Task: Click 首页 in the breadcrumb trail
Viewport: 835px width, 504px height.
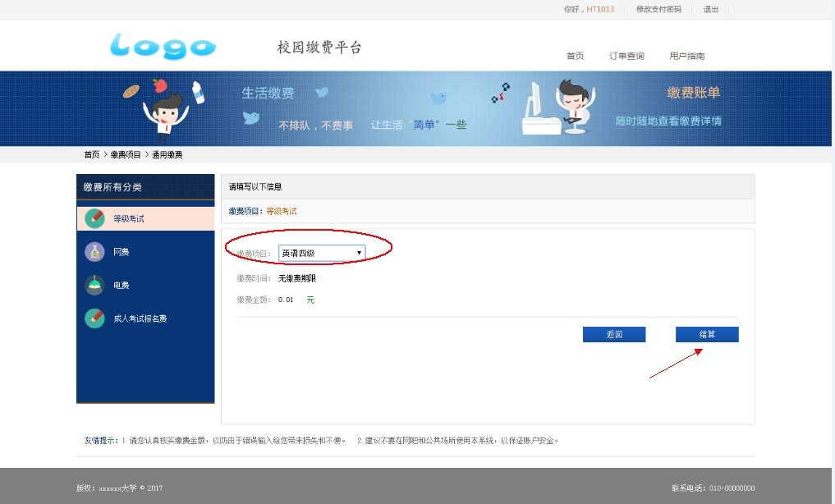Action: coord(91,154)
